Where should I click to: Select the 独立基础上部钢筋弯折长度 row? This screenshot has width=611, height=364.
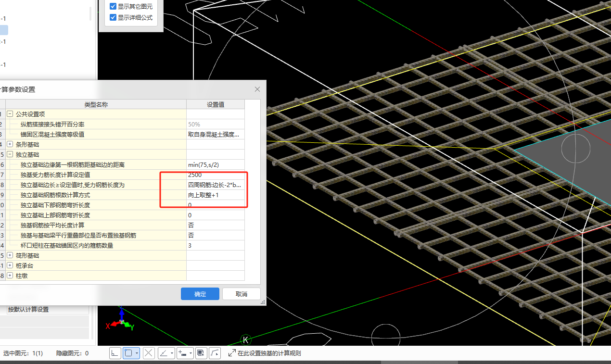122,215
